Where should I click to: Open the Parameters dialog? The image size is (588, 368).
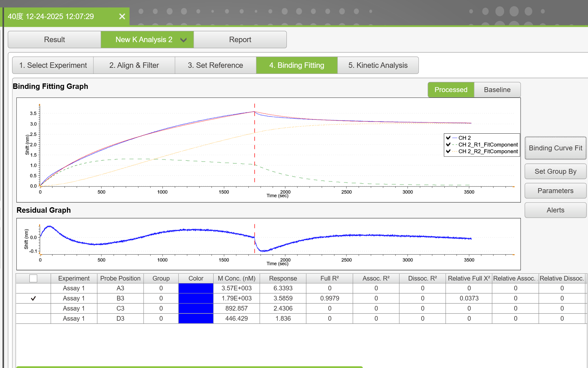(x=555, y=191)
